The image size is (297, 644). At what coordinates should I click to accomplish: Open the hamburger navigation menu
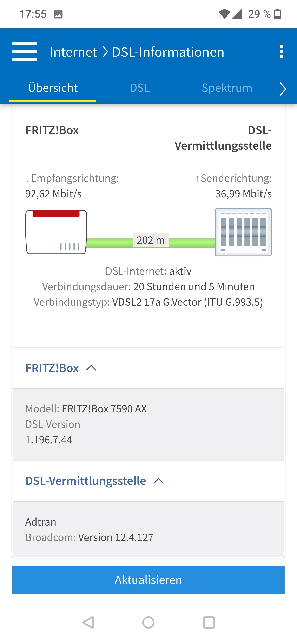[25, 52]
